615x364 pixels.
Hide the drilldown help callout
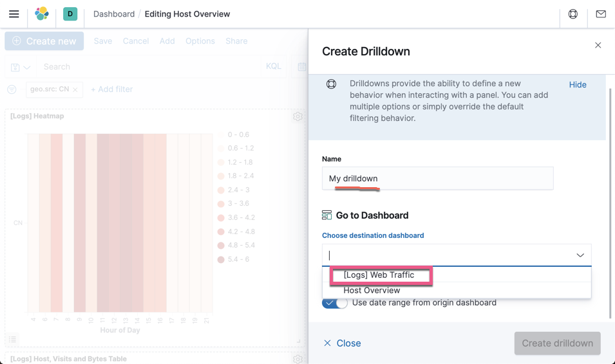pos(578,85)
